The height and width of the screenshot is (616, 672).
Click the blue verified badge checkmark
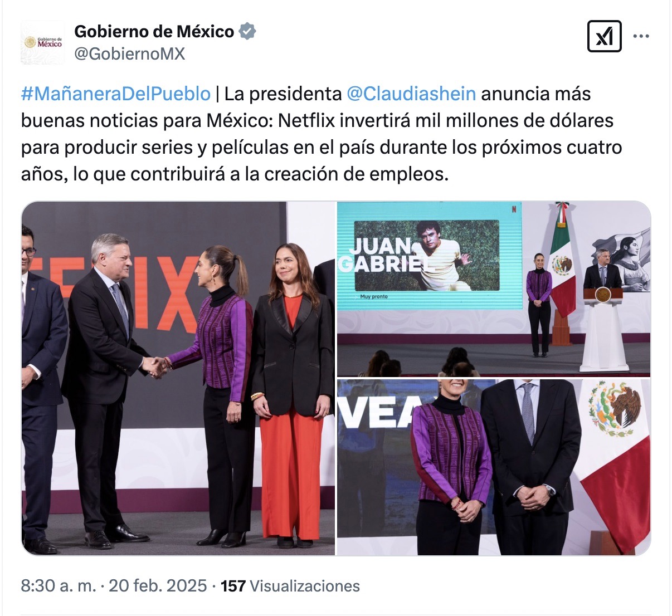(x=247, y=31)
